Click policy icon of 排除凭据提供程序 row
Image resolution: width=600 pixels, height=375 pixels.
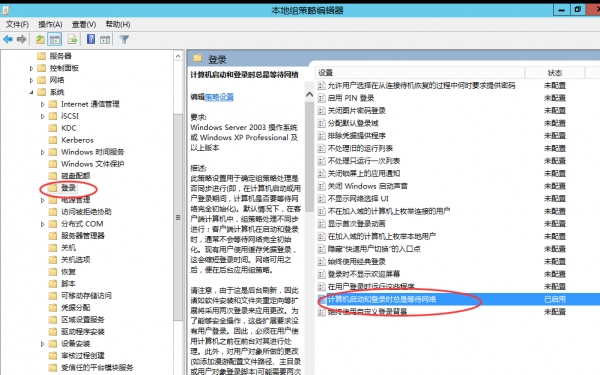pos(321,136)
